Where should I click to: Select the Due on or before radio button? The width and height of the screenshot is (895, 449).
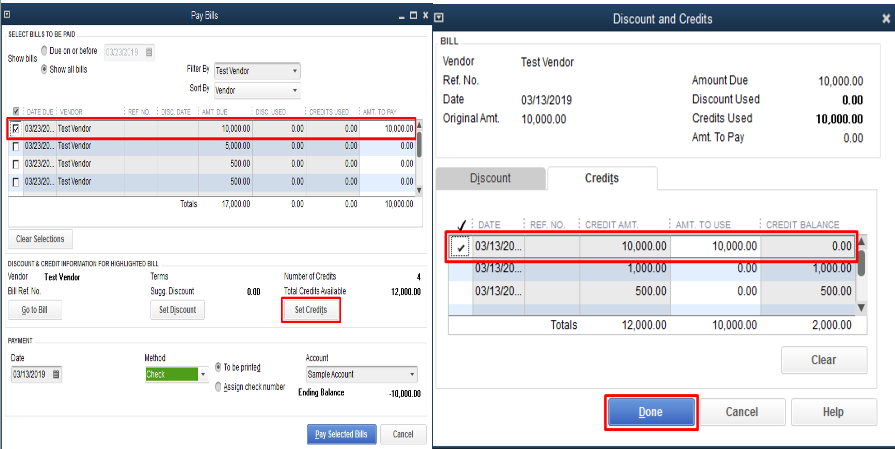pos(44,51)
